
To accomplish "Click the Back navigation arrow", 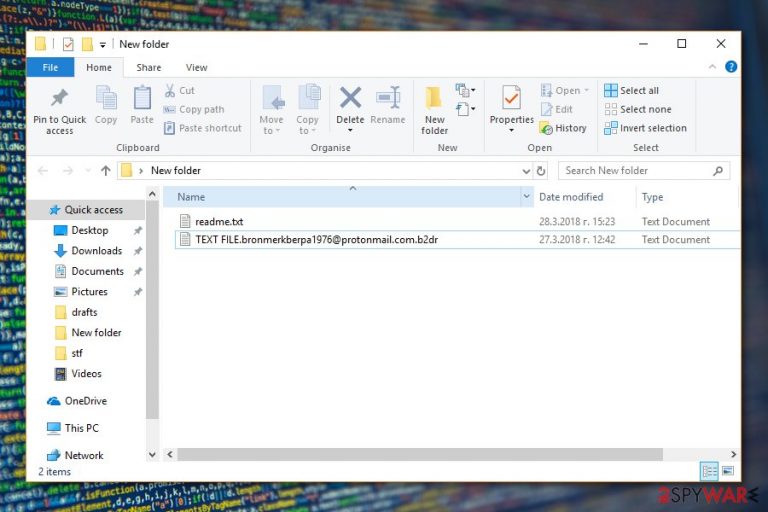I will (43, 171).
